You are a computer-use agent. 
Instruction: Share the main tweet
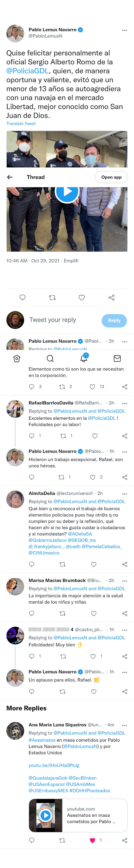coord(112,297)
